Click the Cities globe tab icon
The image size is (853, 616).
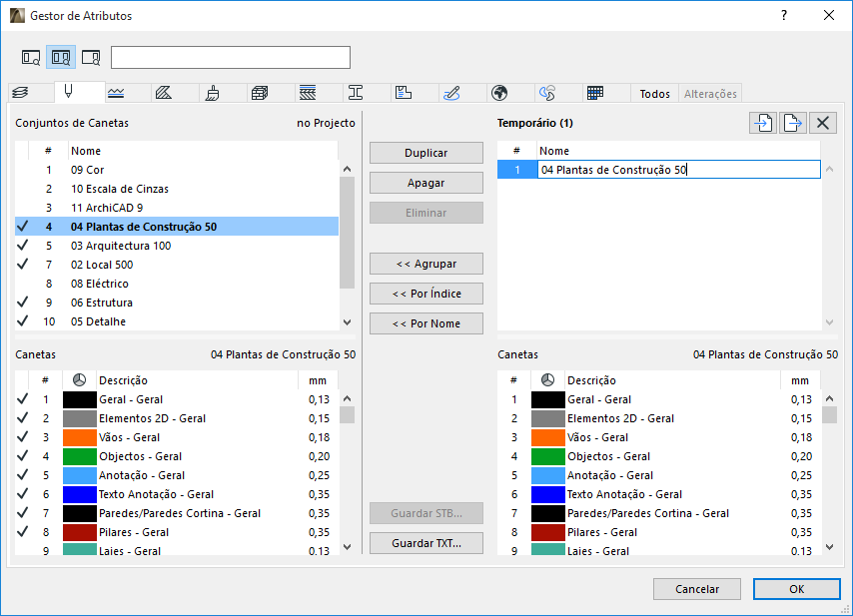click(x=499, y=93)
